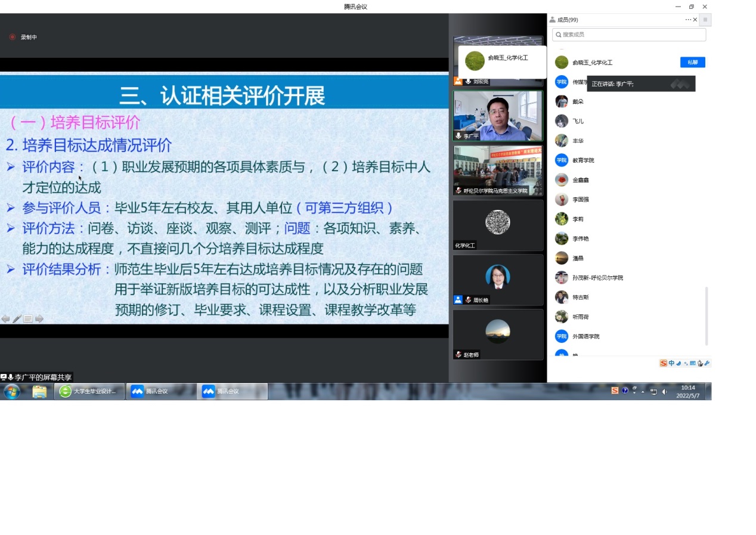Image resolution: width=756 pixels, height=535 pixels.
Task: Click the 私聊 private chat button
Action: click(x=692, y=62)
